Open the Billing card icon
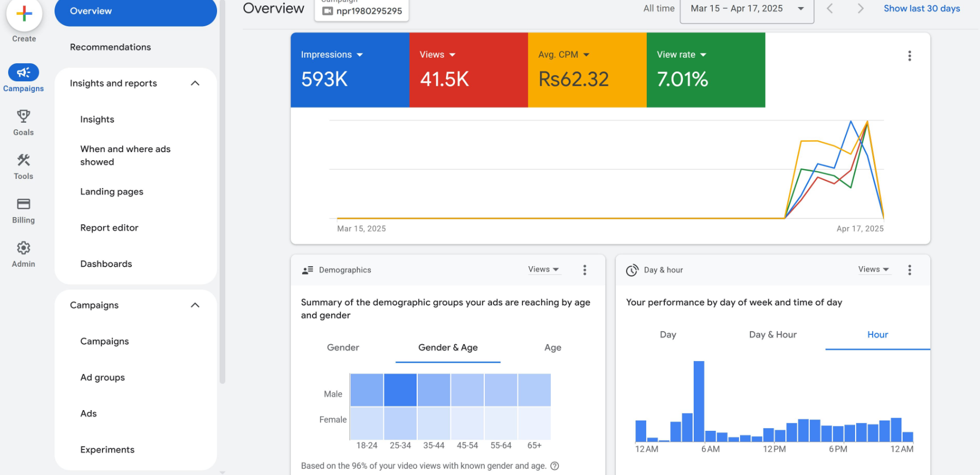This screenshot has width=980, height=475. coord(23,204)
